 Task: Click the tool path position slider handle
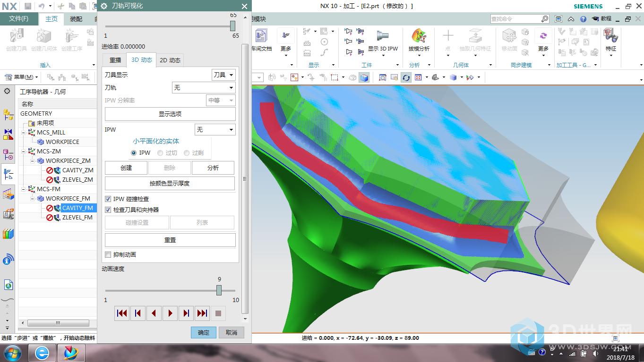coord(233,26)
